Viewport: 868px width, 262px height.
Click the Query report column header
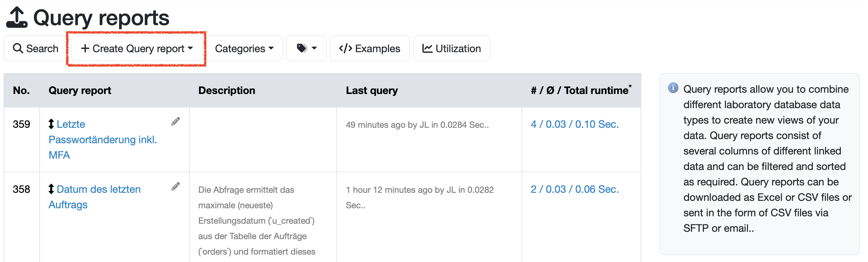coord(80,90)
